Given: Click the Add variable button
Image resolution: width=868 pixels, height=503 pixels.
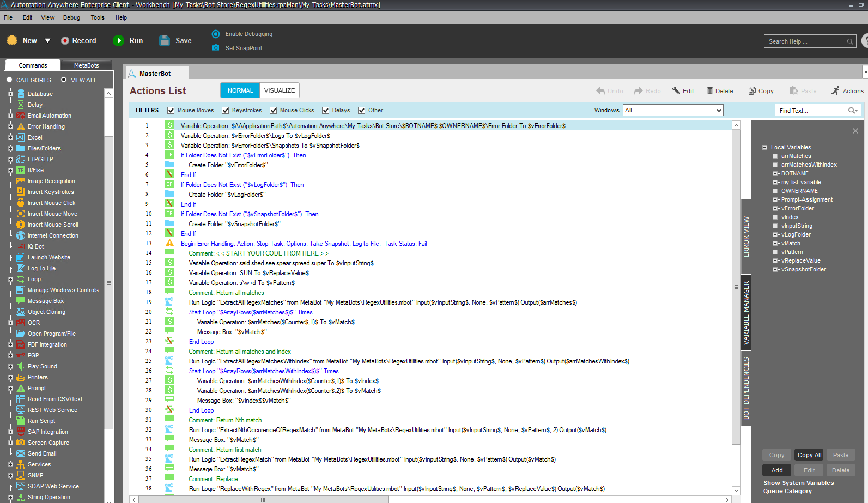Looking at the screenshot, I should pyautogui.click(x=777, y=470).
